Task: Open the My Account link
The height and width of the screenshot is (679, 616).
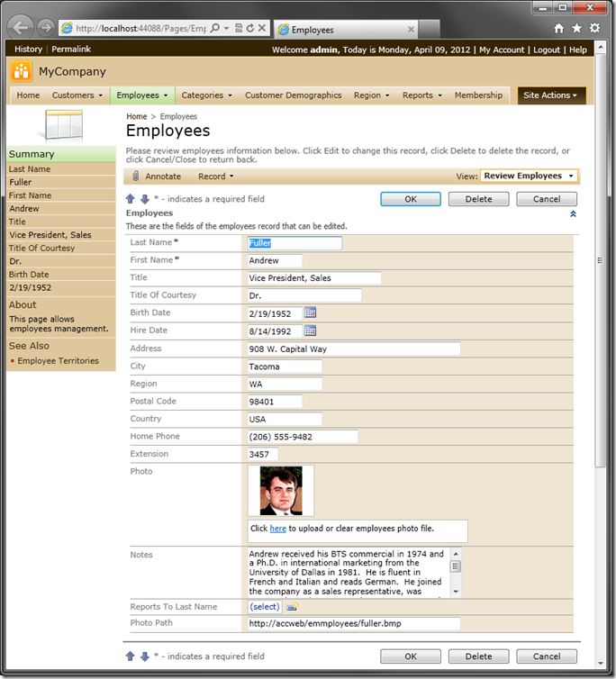Action: [502, 50]
